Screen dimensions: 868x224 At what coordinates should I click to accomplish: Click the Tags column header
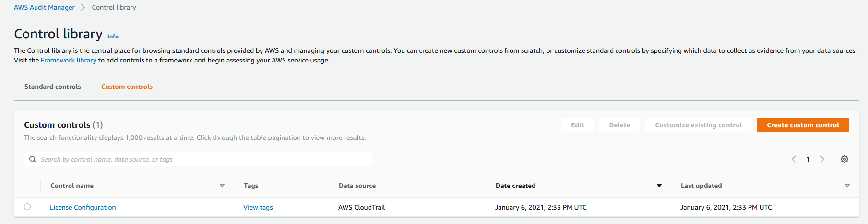[251, 186]
